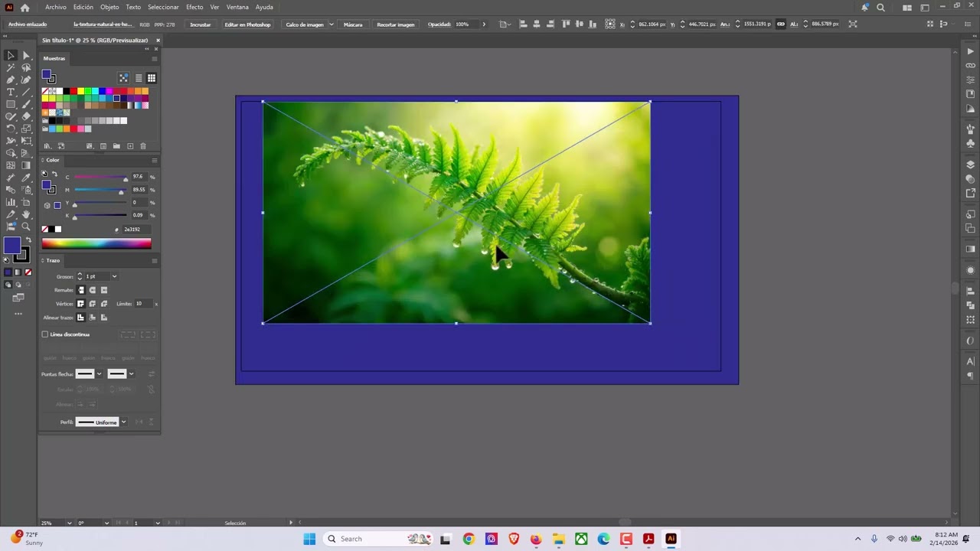Click the link proportions chain icon
980x551 pixels.
pyautogui.click(x=780, y=24)
